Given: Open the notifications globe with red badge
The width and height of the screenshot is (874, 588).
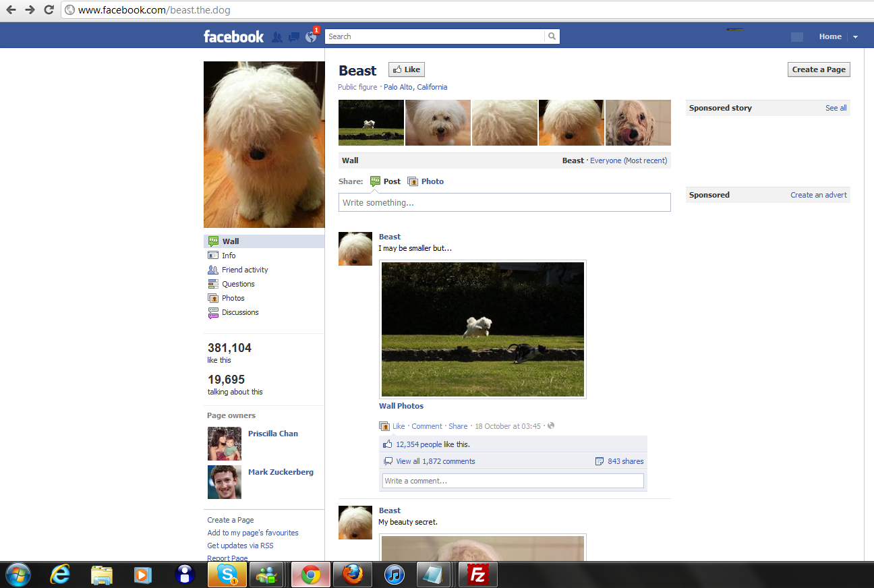Looking at the screenshot, I should (x=312, y=36).
